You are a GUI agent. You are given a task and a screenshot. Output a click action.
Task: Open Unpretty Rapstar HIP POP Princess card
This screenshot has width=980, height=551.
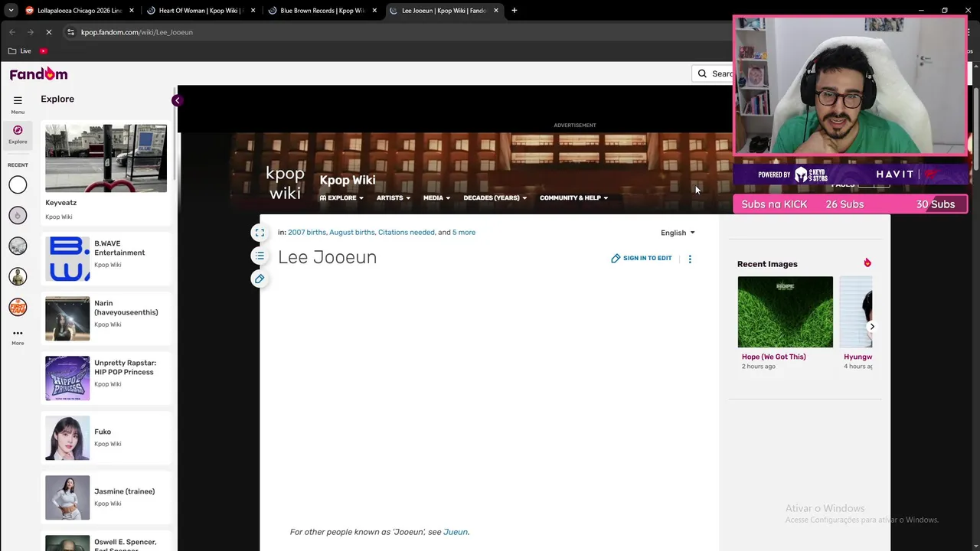[106, 378]
